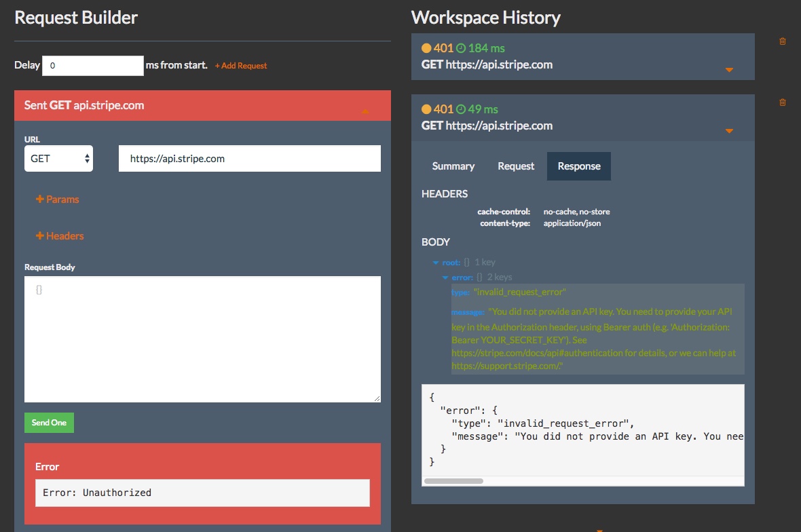Collapse the Sent GET api.stripe.com request panel
Viewport: 801px width, 532px height.
[x=365, y=111]
